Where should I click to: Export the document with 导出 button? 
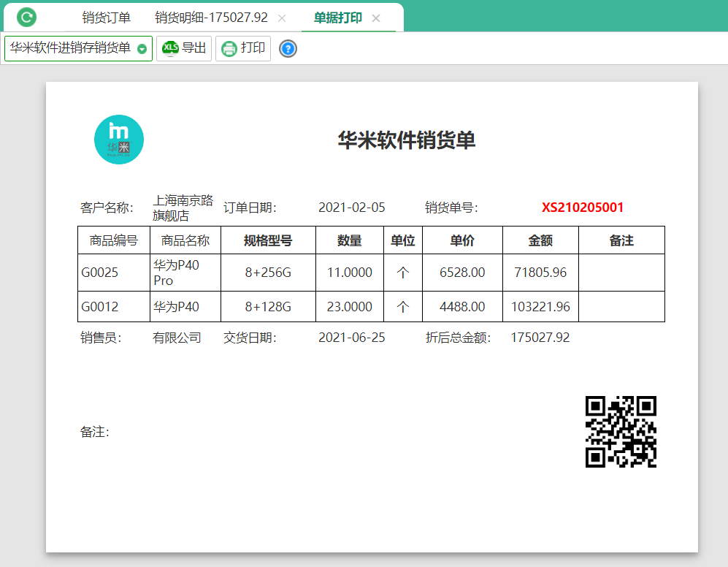pyautogui.click(x=184, y=48)
